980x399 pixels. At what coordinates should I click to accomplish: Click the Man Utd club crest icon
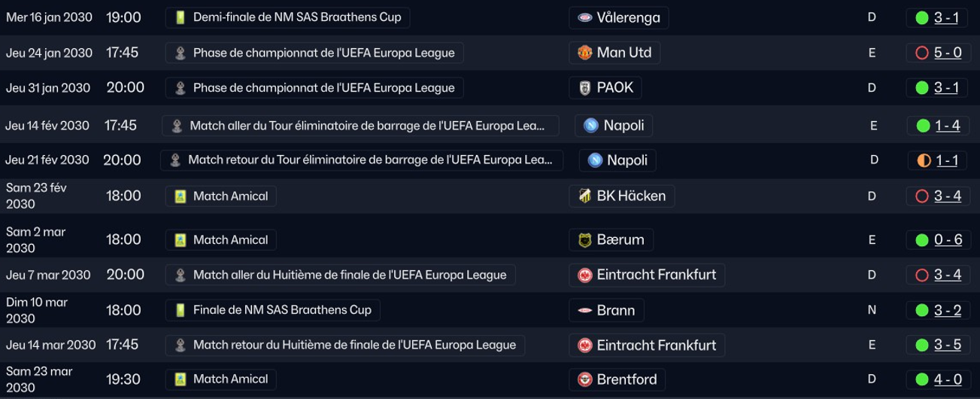click(x=584, y=53)
